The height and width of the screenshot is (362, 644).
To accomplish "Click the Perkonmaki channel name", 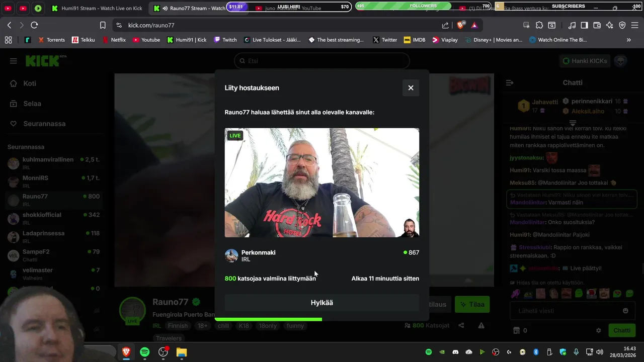I will [258, 252].
